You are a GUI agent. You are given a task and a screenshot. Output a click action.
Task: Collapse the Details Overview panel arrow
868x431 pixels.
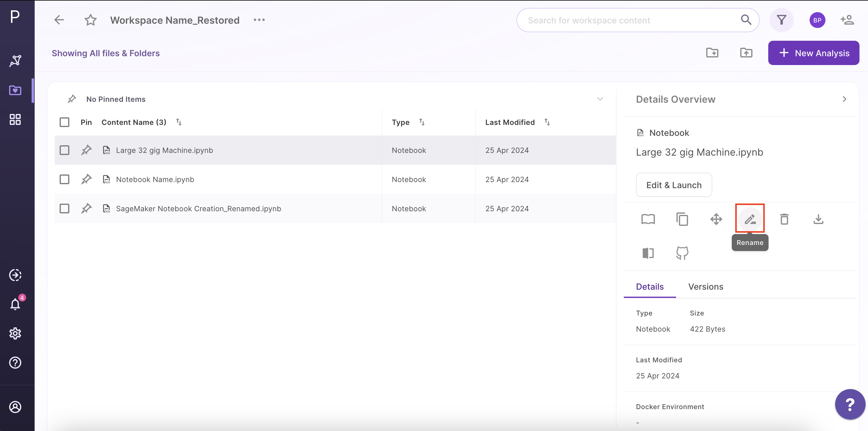tap(844, 99)
